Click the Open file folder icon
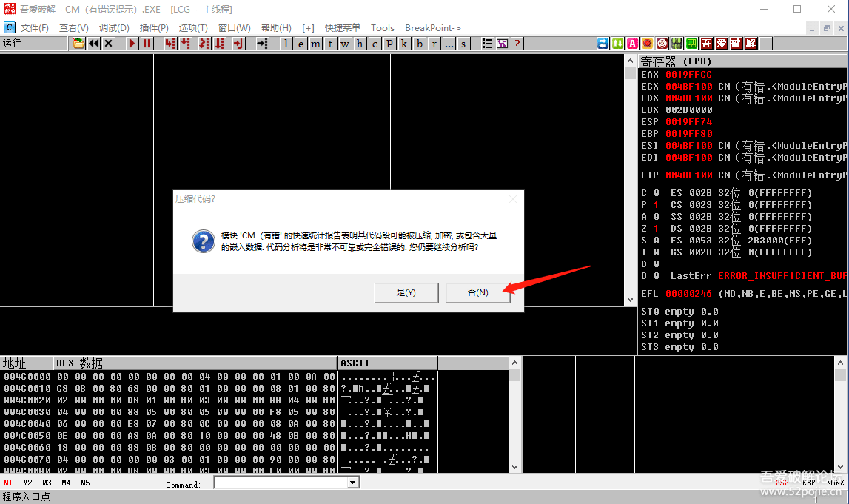Viewport: 849px width, 504px height. point(79,44)
